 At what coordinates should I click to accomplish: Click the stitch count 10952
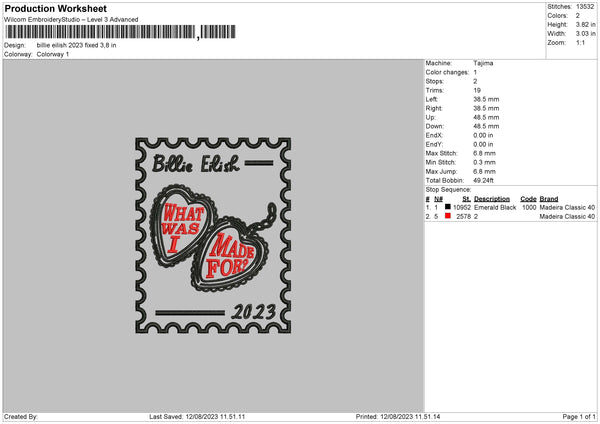click(x=462, y=207)
